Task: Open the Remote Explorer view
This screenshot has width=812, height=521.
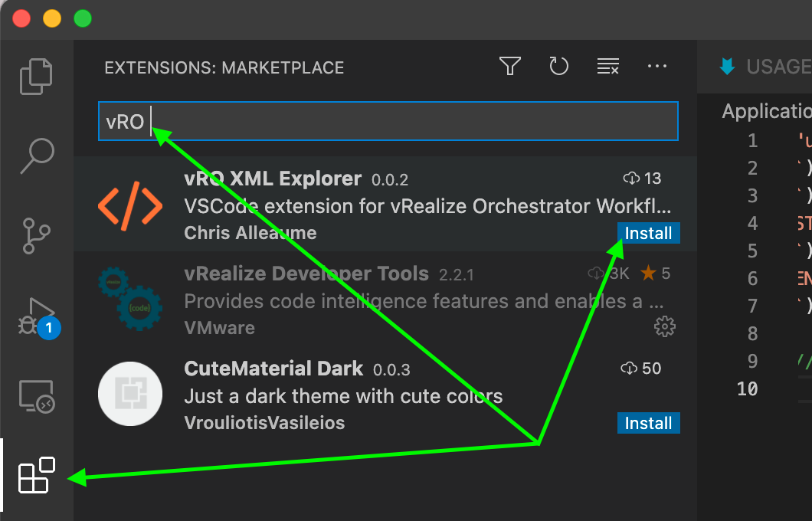Action: 37,396
